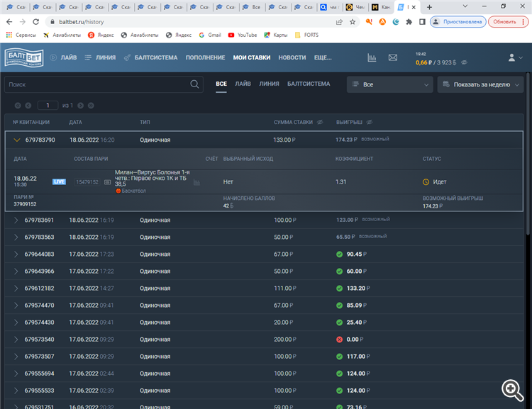Click green won icon for 90.45 ₽
This screenshot has height=409, width=532.
(x=339, y=254)
